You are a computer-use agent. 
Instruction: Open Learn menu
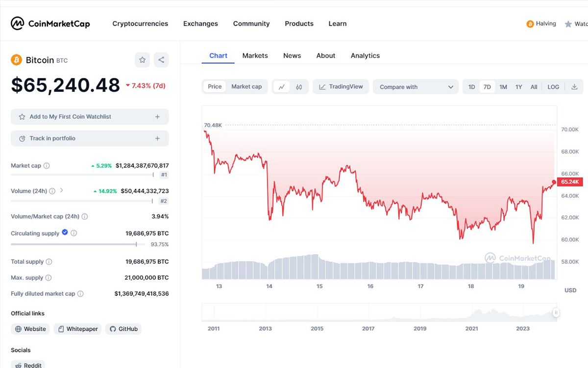(338, 24)
